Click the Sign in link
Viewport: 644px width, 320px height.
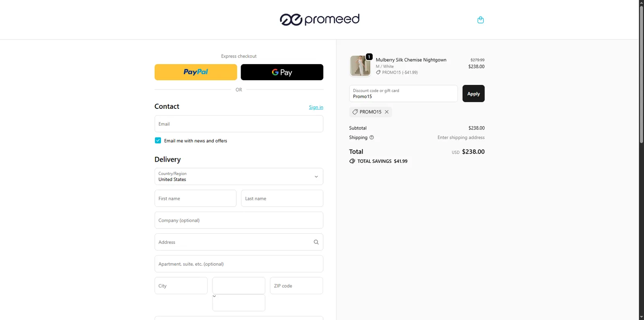[x=316, y=107]
